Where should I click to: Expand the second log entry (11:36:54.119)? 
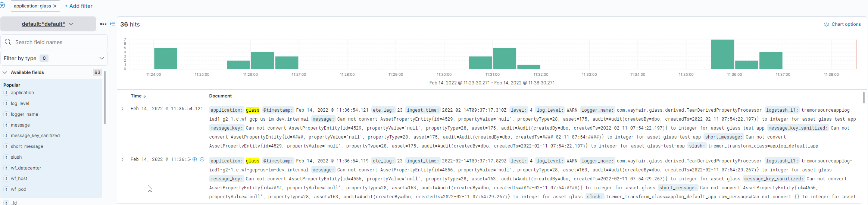pyautogui.click(x=122, y=159)
